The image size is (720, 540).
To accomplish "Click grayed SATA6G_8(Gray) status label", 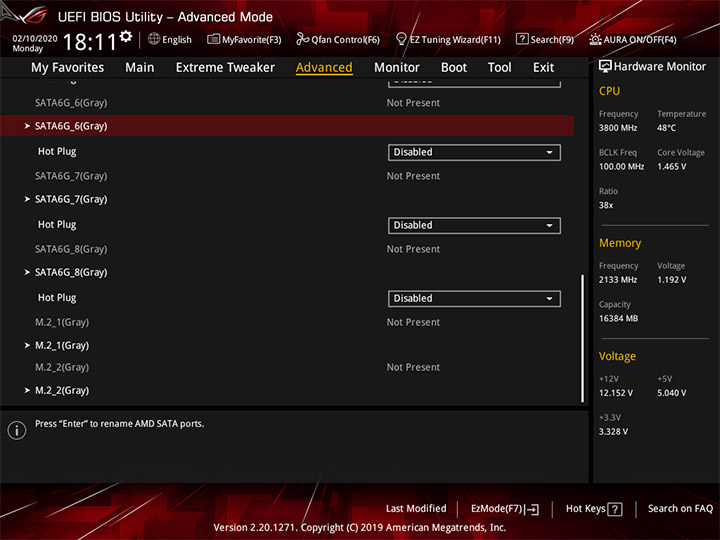I will [x=71, y=249].
